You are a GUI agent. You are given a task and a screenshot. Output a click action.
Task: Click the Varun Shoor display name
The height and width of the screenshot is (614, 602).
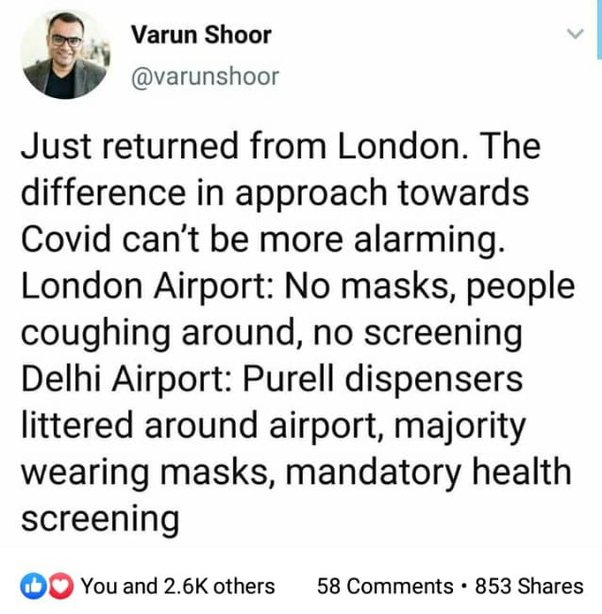coord(201,35)
